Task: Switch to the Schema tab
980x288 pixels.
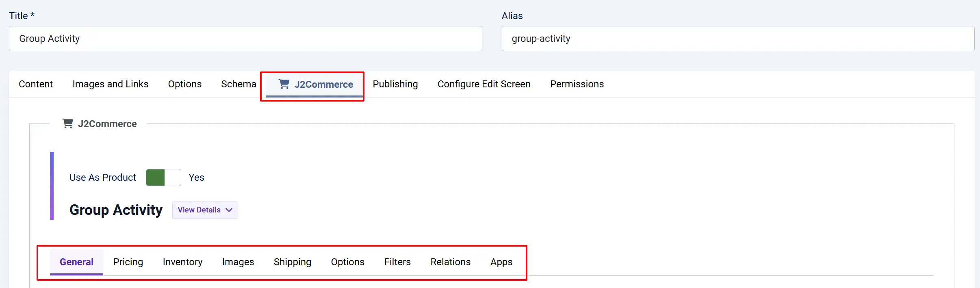Action: pos(238,84)
